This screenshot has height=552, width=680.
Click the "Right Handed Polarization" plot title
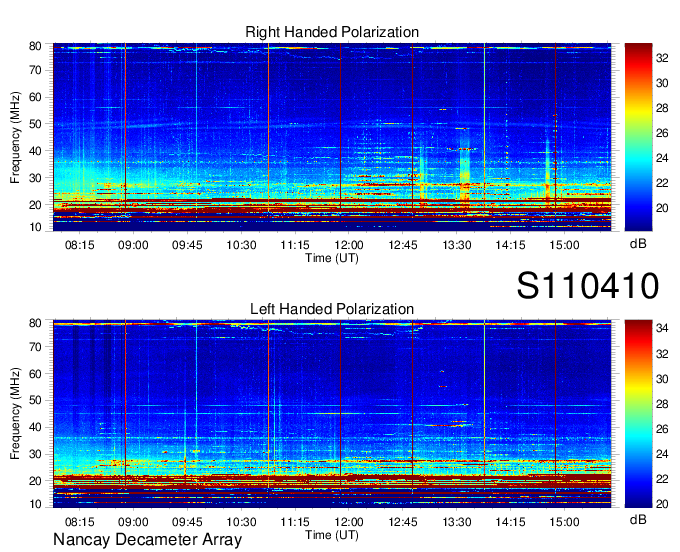click(x=332, y=33)
